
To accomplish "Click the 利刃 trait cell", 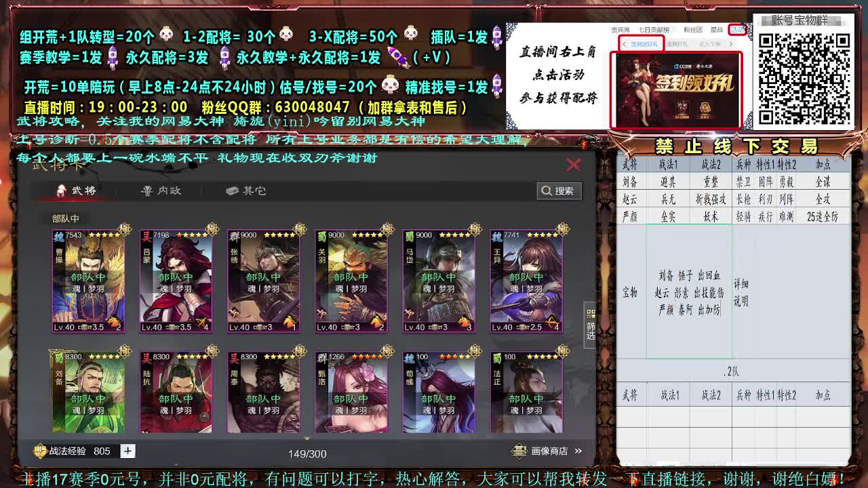I will (766, 200).
